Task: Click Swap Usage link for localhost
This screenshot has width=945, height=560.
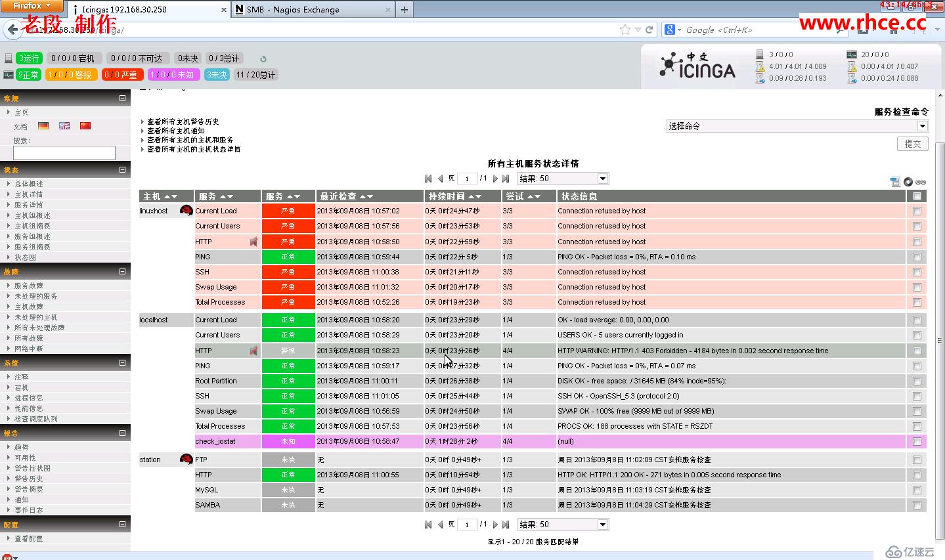Action: click(215, 411)
